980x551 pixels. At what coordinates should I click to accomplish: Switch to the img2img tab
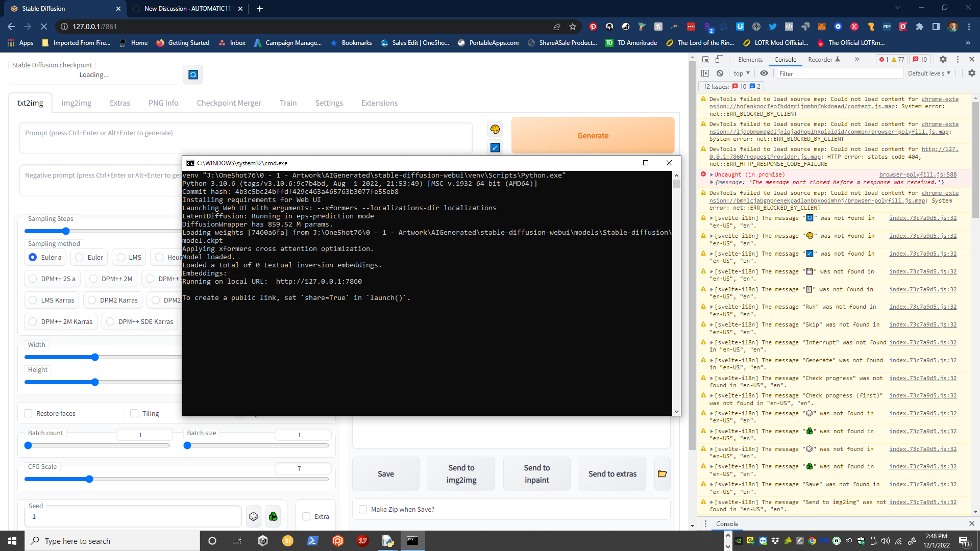(x=77, y=103)
